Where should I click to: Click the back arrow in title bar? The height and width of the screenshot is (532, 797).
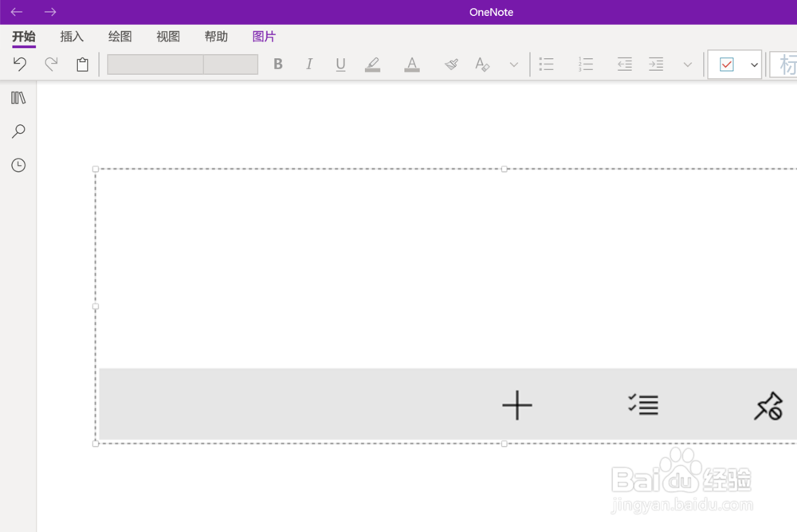click(17, 12)
